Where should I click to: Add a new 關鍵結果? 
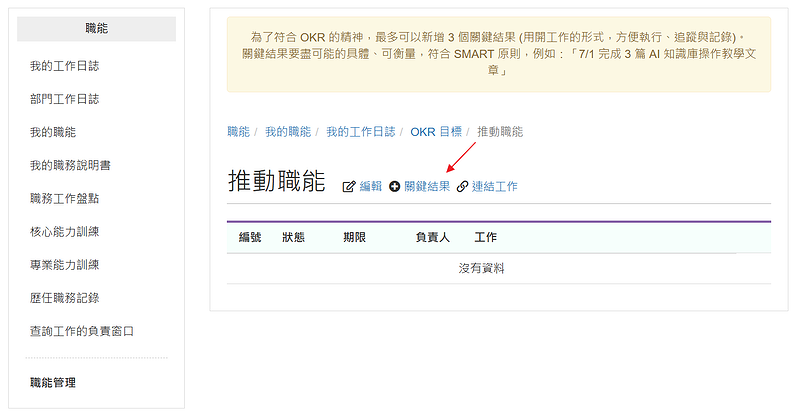pyautogui.click(x=427, y=187)
